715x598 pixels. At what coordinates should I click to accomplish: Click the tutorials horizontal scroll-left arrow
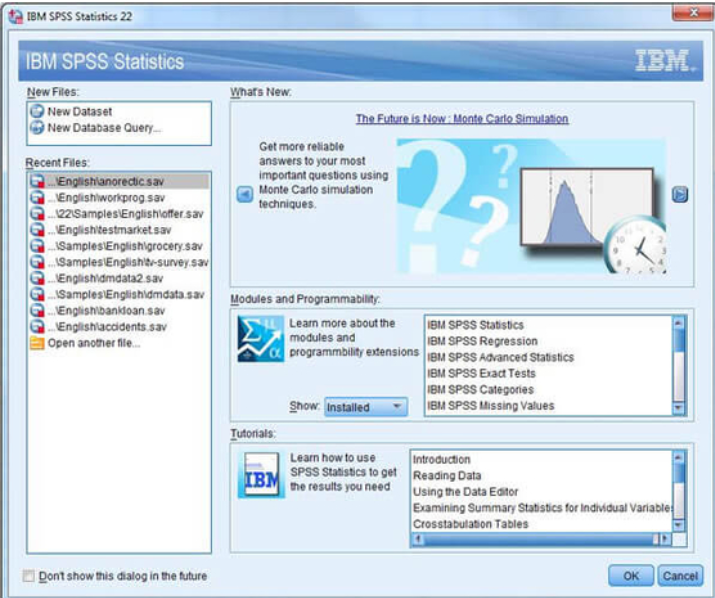point(418,539)
